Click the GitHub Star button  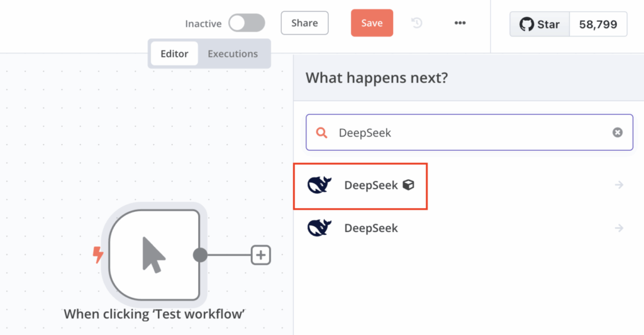540,25
